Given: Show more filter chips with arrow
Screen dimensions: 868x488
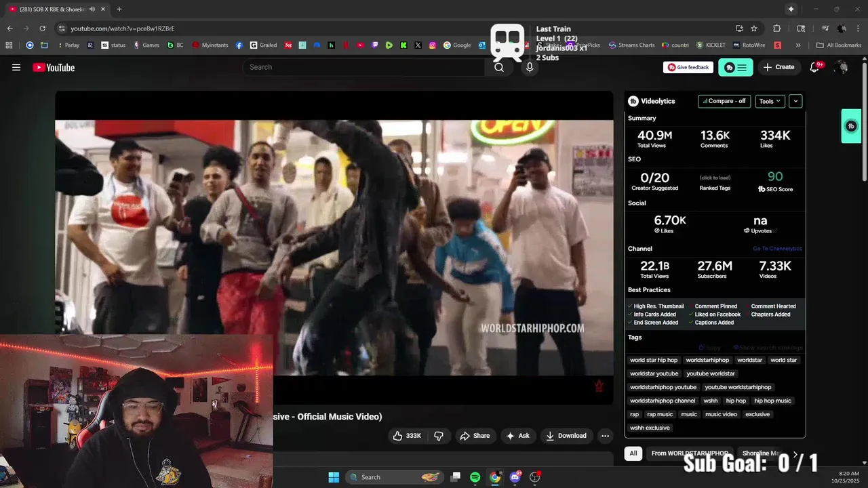Looking at the screenshot, I should tap(795, 453).
